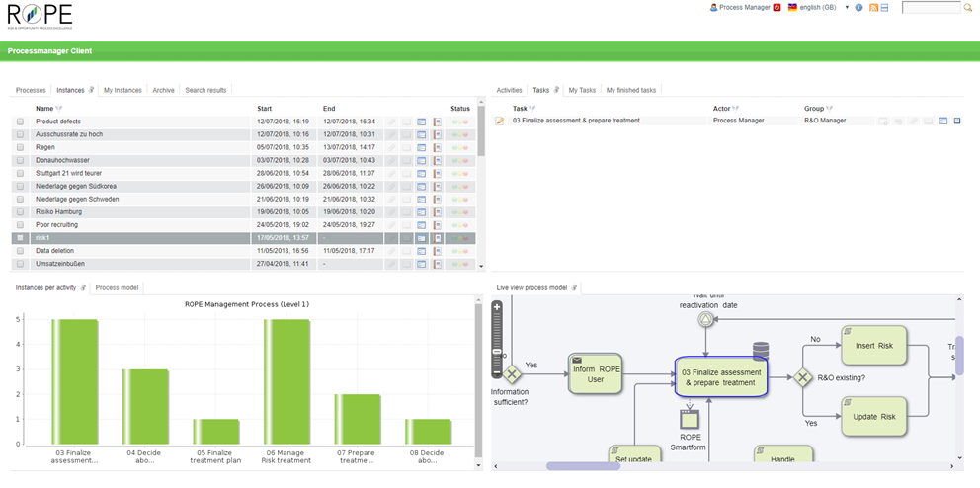This screenshot has height=488, width=980.
Task: Tick the checkbox for Stuttgart 21 wird teurer
Action: tap(20, 173)
